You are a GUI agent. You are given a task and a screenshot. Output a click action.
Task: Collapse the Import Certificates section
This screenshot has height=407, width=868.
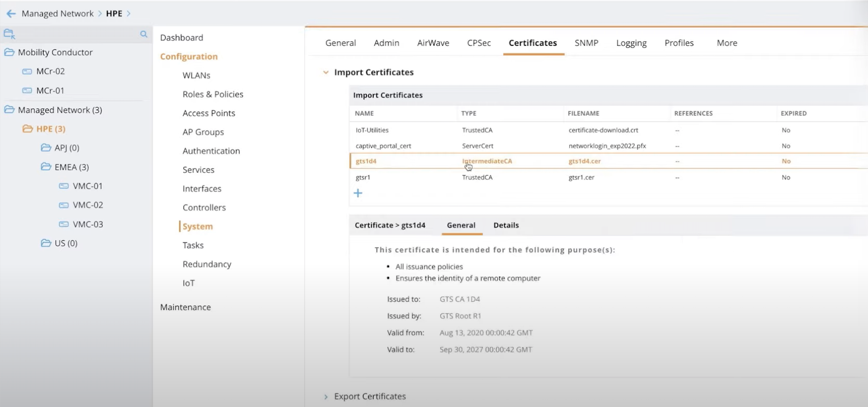326,72
